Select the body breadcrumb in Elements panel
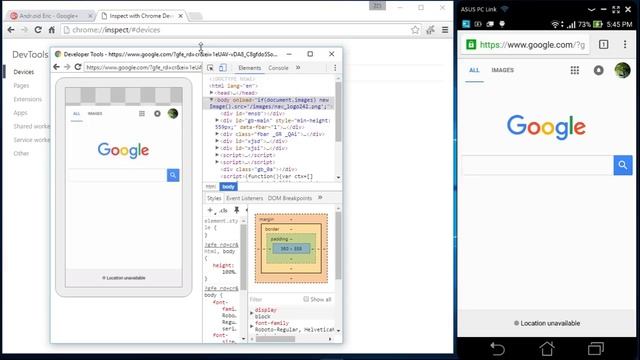The image size is (640, 360). click(x=228, y=187)
